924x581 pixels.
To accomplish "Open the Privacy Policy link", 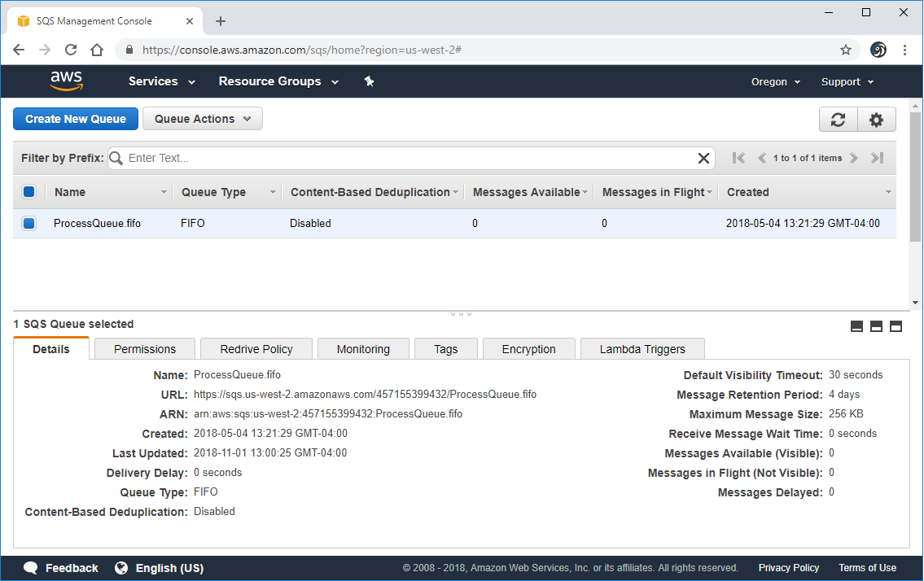I will (789, 567).
